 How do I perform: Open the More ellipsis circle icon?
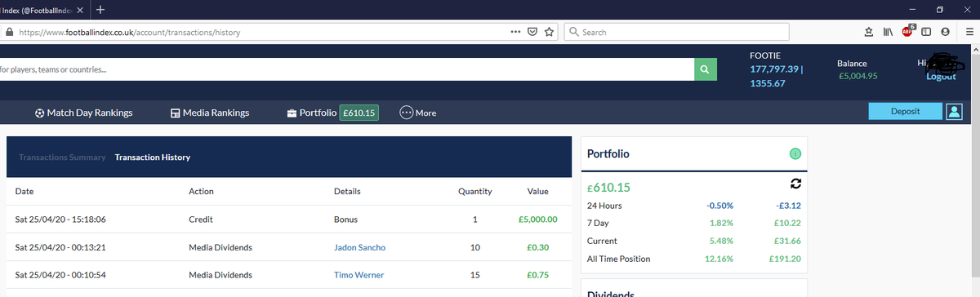[406, 113]
